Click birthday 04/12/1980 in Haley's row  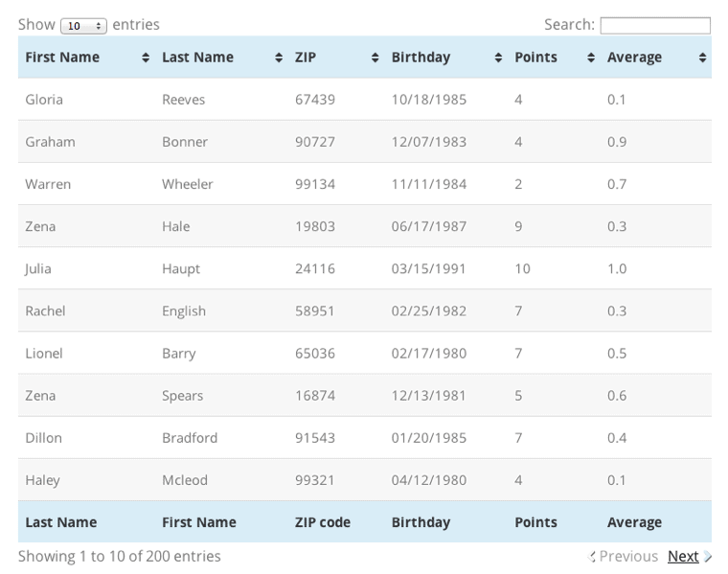click(x=428, y=480)
